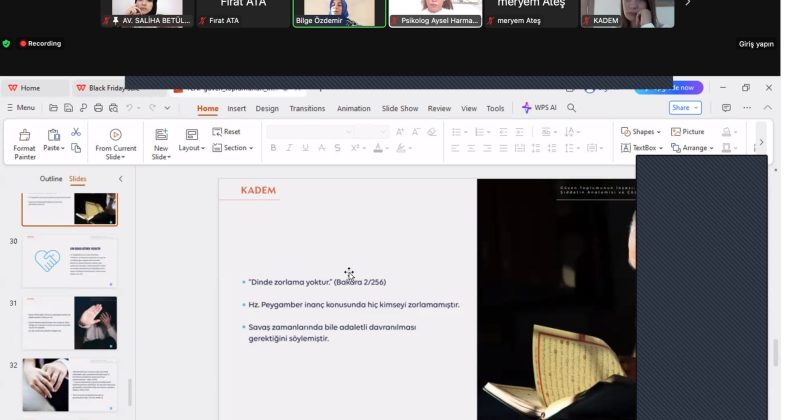The height and width of the screenshot is (420, 785).
Task: Distribute text columns icon
Action: click(x=520, y=148)
